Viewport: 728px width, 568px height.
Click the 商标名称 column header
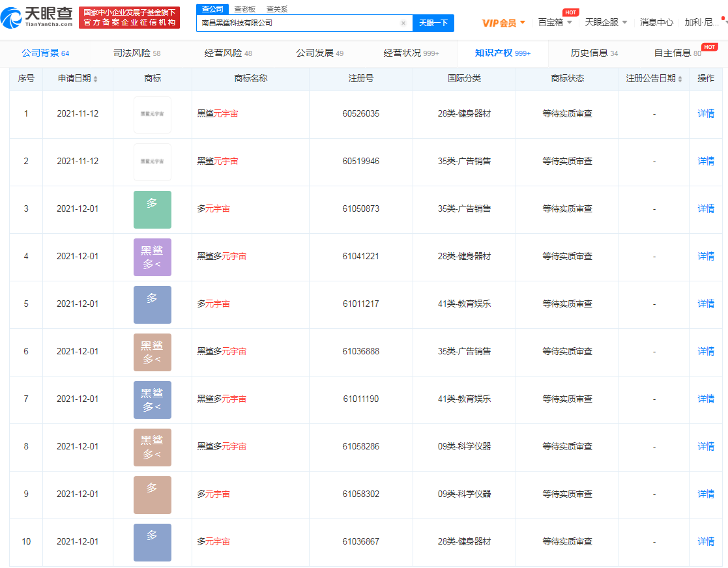pos(251,78)
